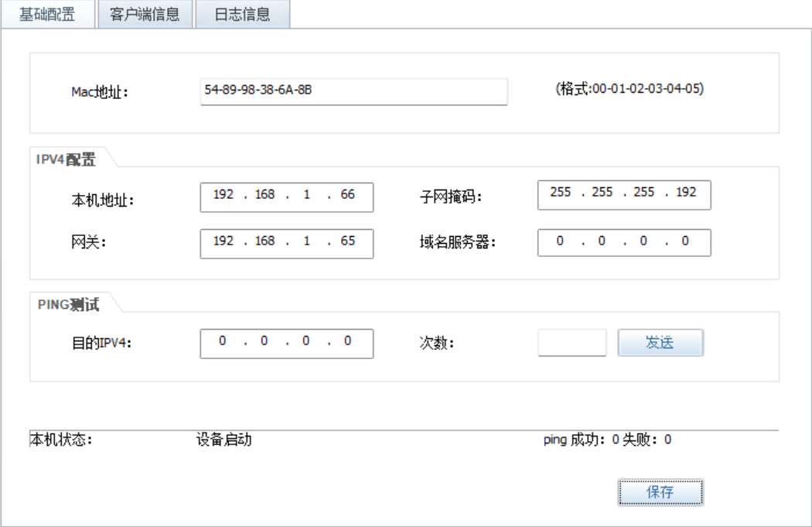This screenshot has width=812, height=527.
Task: Select the 本机地址 IP field
Action: coord(286,197)
